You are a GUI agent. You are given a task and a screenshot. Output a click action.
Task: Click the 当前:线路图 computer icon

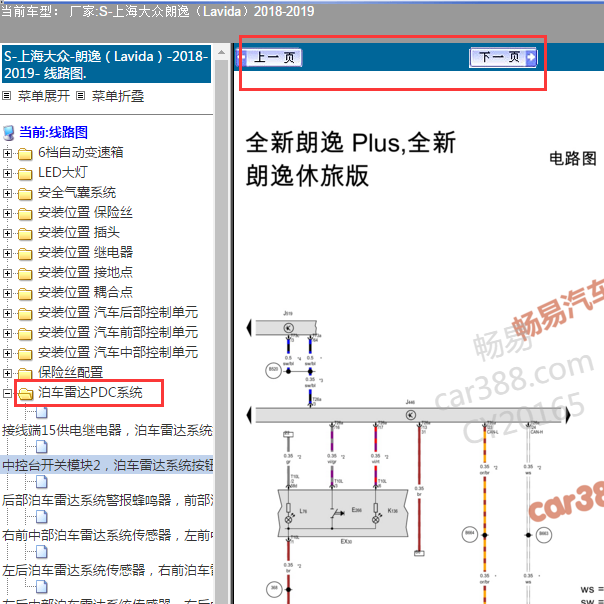tap(9, 133)
